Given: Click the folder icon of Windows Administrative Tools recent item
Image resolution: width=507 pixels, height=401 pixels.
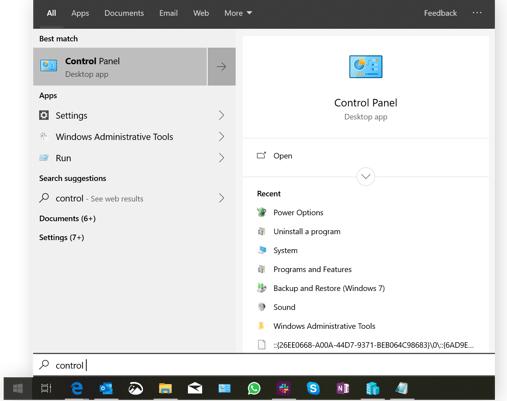Looking at the screenshot, I should (262, 326).
